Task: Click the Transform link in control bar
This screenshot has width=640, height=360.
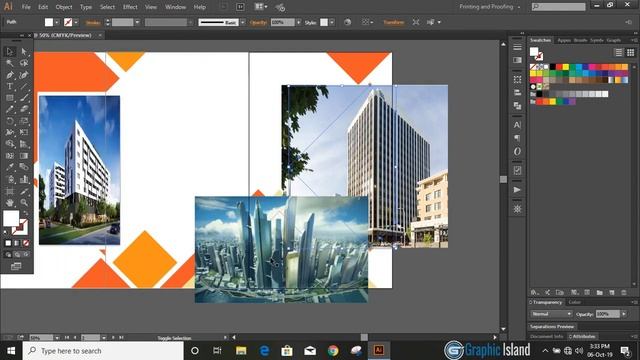Action: tap(393, 22)
